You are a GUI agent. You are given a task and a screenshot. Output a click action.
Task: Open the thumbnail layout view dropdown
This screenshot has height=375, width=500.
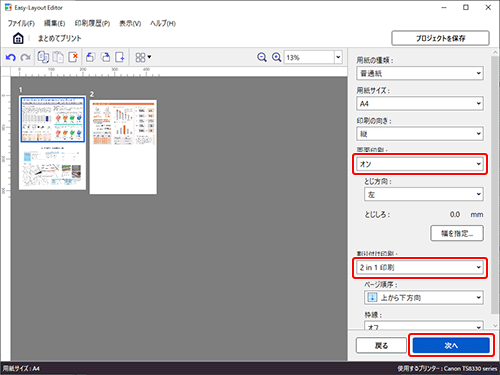143,57
